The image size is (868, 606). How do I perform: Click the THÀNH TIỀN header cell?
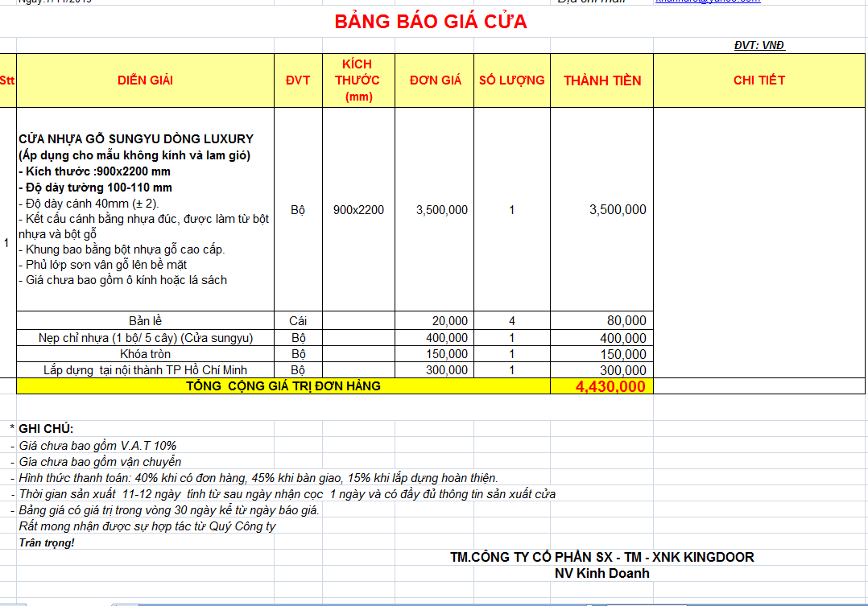(x=602, y=80)
